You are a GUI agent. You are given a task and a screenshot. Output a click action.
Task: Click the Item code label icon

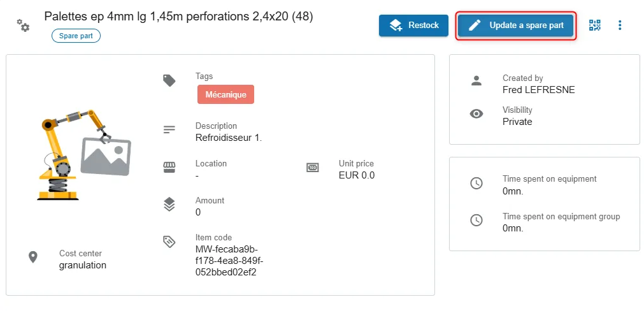[x=169, y=242]
